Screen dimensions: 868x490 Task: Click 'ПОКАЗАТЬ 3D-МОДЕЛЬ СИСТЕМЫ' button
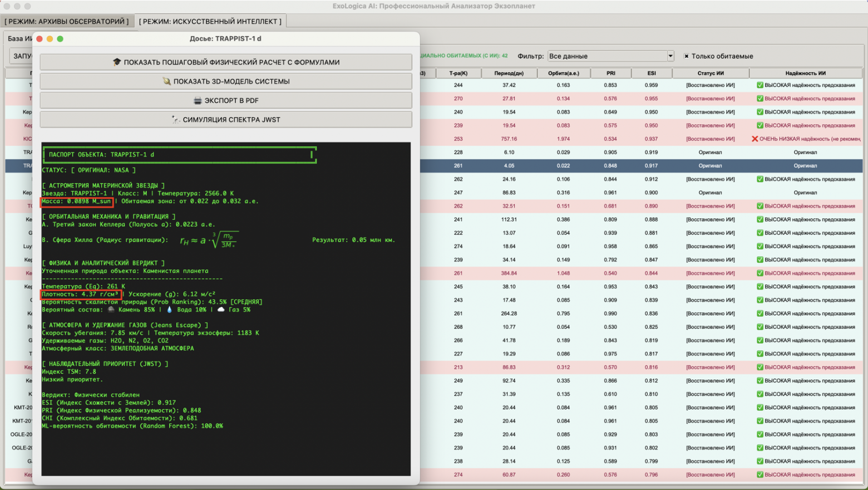tap(226, 81)
